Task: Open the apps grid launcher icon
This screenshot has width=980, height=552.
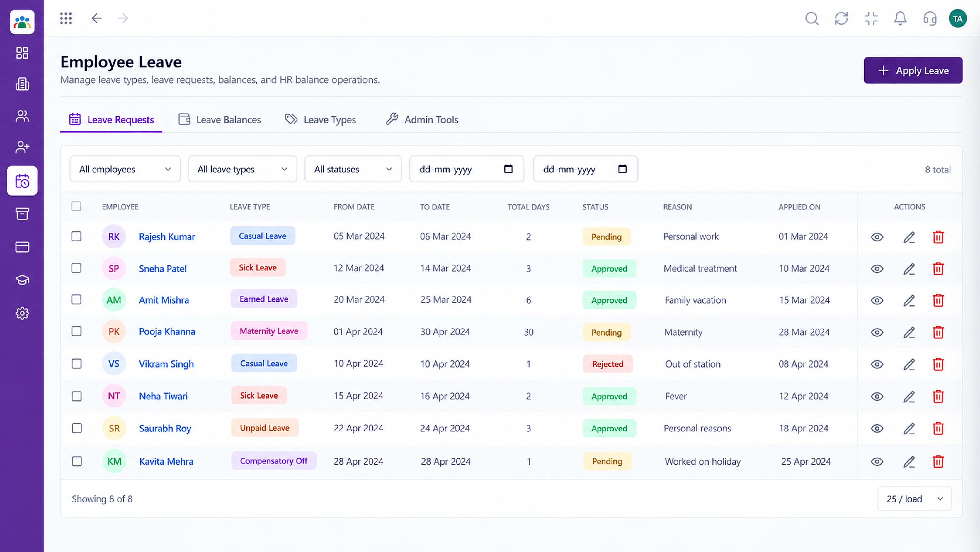Action: coord(66,18)
